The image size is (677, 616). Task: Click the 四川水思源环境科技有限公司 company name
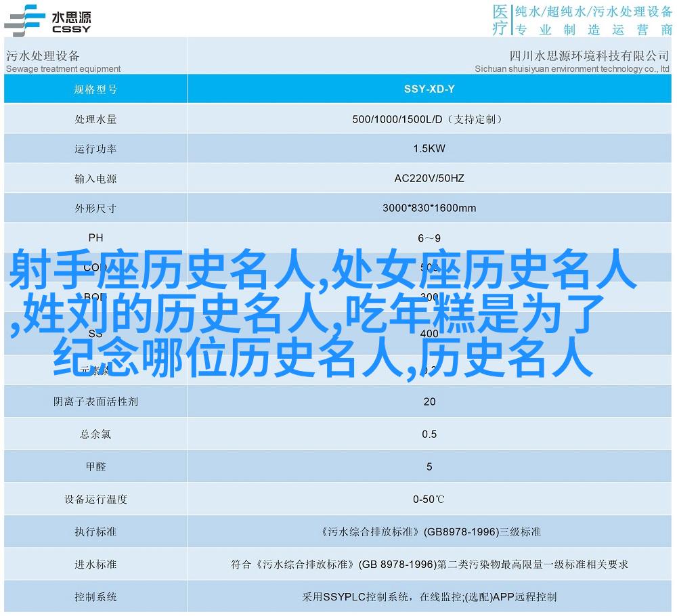590,56
